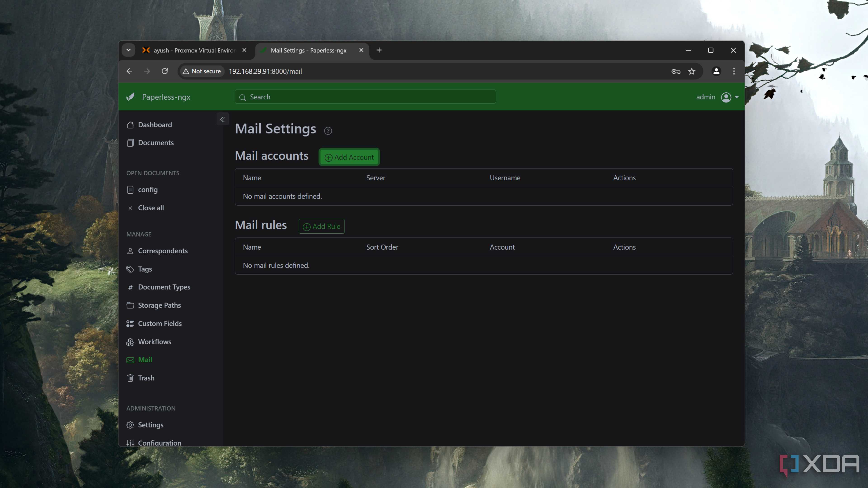This screenshot has width=868, height=488.
Task: Click the Paperless-ngx leaf logo
Action: [130, 97]
